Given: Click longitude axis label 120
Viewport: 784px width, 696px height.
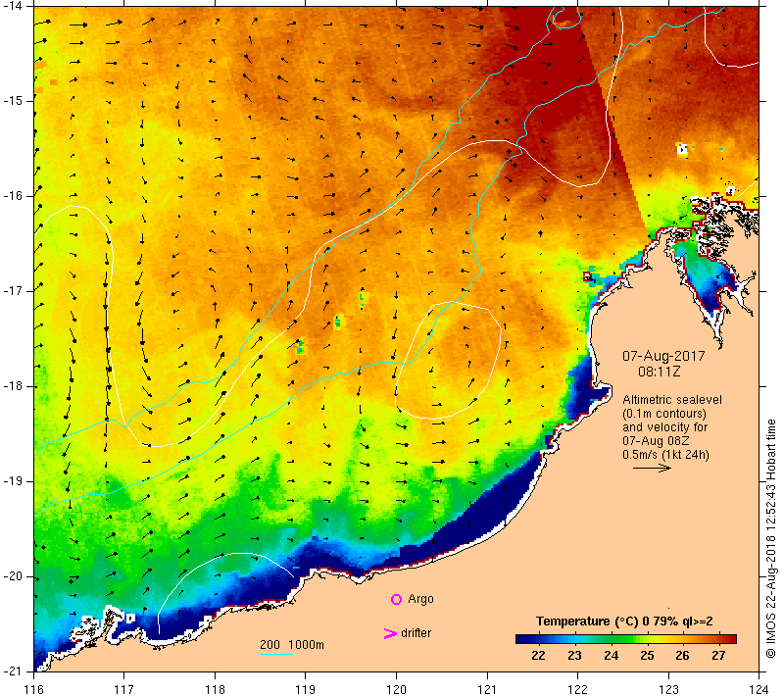Looking at the screenshot, I should (397, 689).
